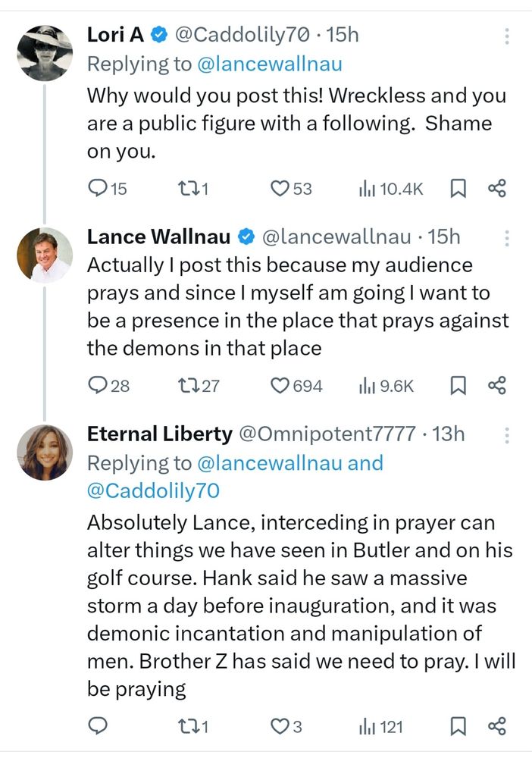The height and width of the screenshot is (758, 532).
Task: Bookmark Eternal Liberty's tweet
Action: pos(458,727)
